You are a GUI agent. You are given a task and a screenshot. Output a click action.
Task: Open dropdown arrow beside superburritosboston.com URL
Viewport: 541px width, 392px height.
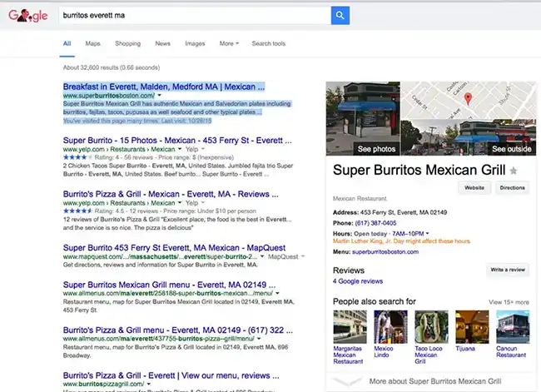pyautogui.click(x=160, y=95)
